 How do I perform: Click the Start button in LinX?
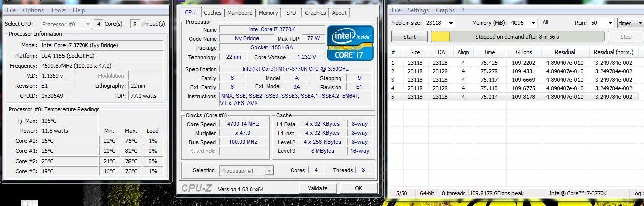(410, 37)
